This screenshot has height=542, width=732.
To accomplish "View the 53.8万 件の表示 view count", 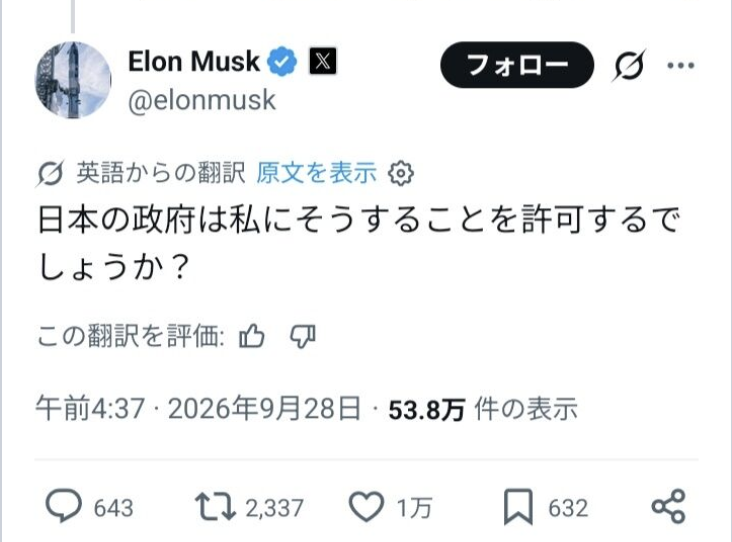I will (483, 409).
